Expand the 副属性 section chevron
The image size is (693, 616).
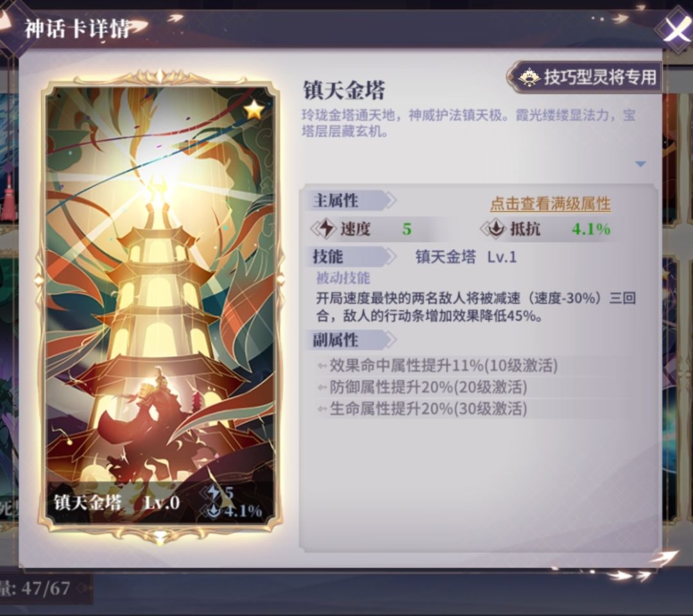pos(390,340)
